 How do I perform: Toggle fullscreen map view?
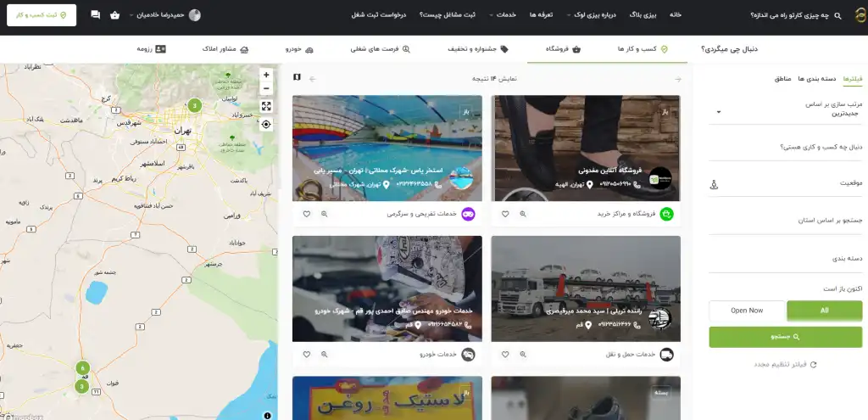click(266, 106)
